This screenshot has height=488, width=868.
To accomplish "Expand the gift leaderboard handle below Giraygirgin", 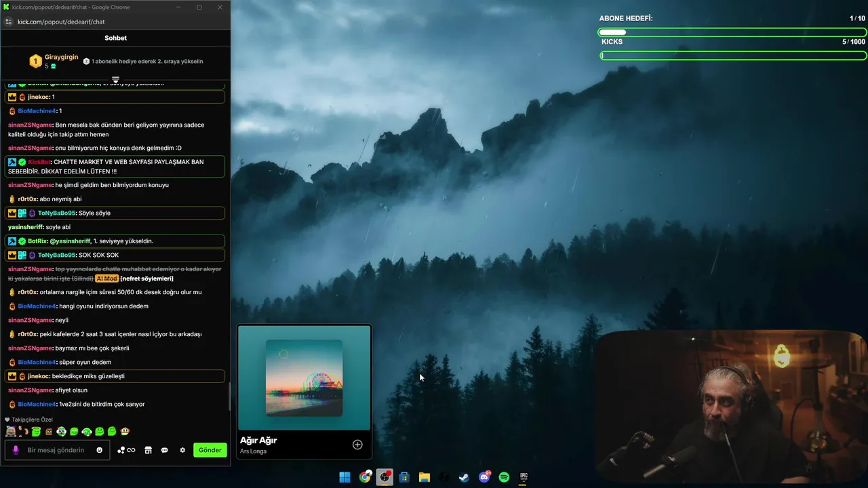I will 115,80.
